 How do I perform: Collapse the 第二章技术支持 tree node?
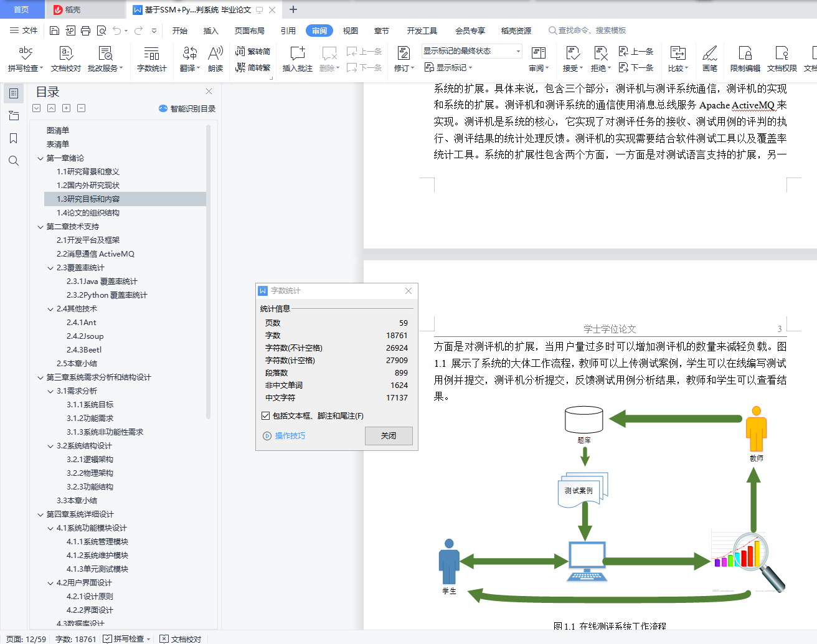click(40, 227)
